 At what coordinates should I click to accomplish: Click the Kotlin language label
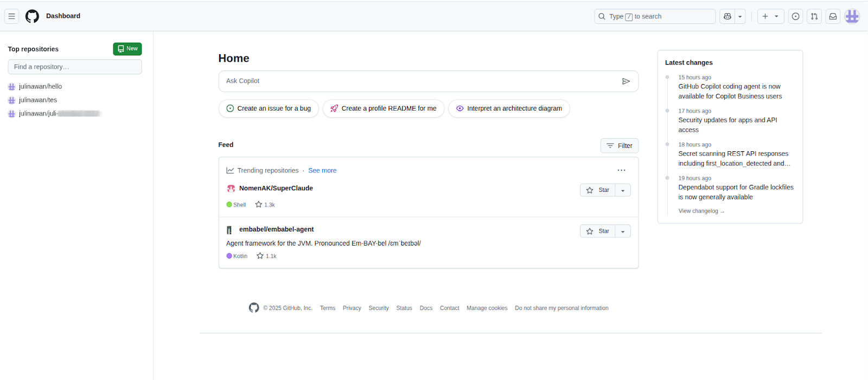pyautogui.click(x=237, y=256)
